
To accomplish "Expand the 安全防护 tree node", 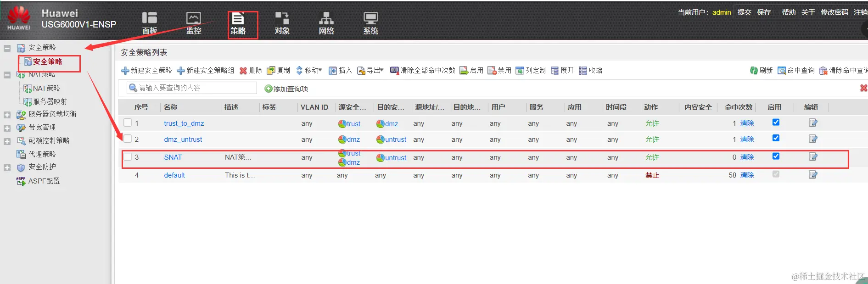I will pos(7,168).
